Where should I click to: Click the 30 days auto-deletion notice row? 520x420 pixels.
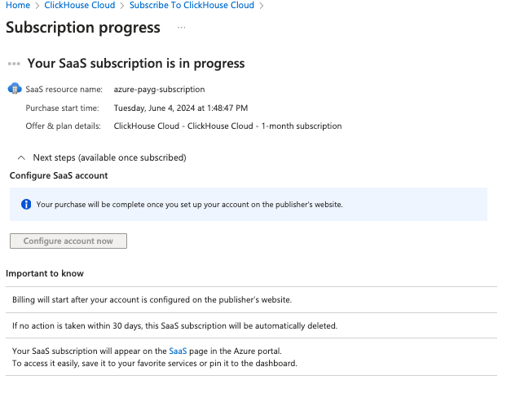pyautogui.click(x=174, y=325)
